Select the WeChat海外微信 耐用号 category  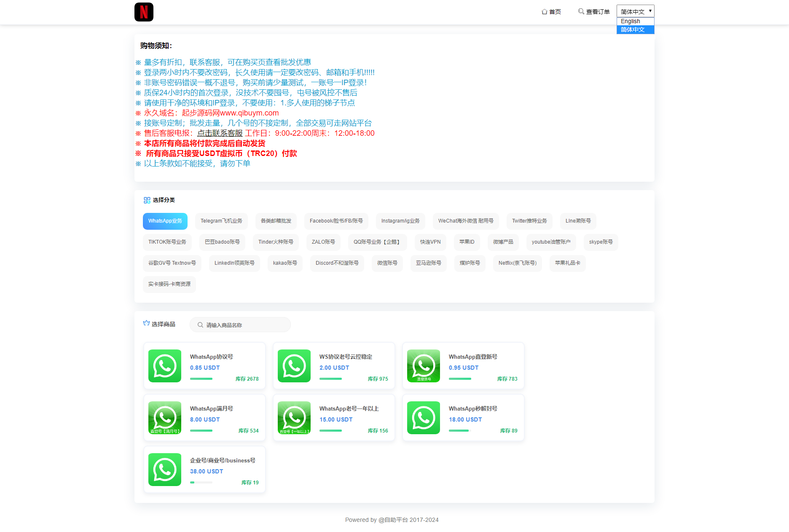pos(466,221)
